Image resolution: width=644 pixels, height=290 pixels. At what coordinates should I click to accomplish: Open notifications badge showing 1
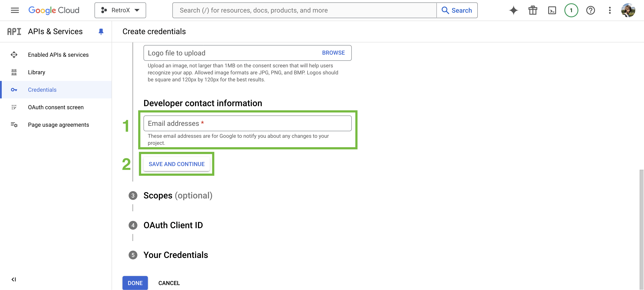click(571, 10)
